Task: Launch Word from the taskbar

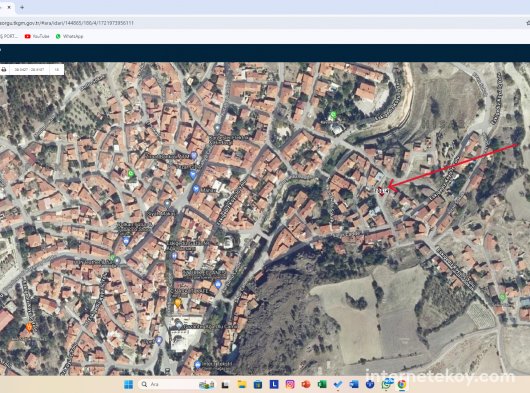Action: click(354, 384)
